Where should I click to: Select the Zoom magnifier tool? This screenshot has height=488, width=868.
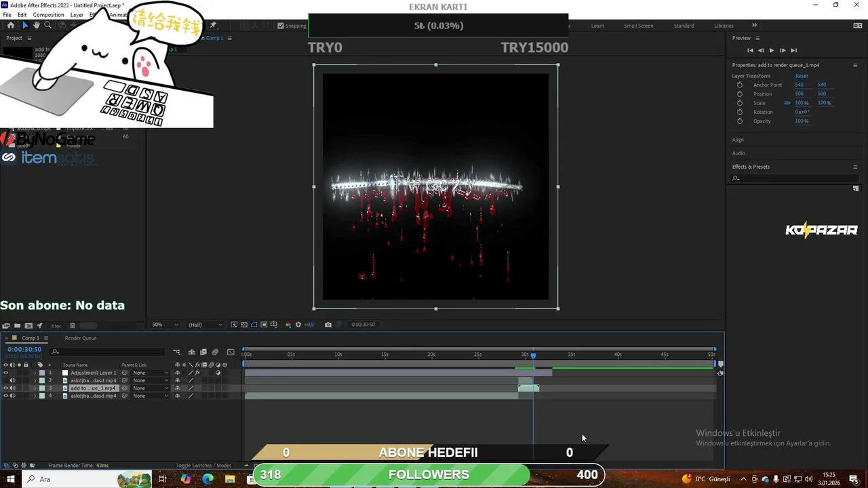[47, 25]
